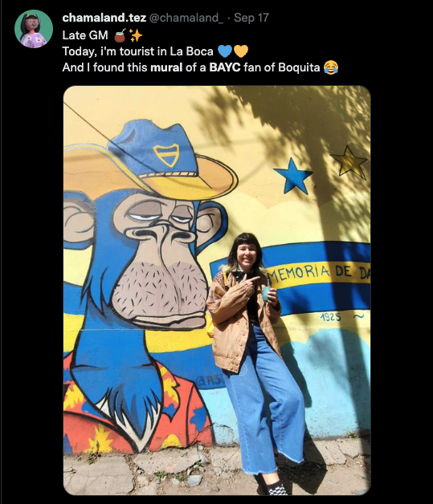Click the 1925 text on mural

(330, 317)
